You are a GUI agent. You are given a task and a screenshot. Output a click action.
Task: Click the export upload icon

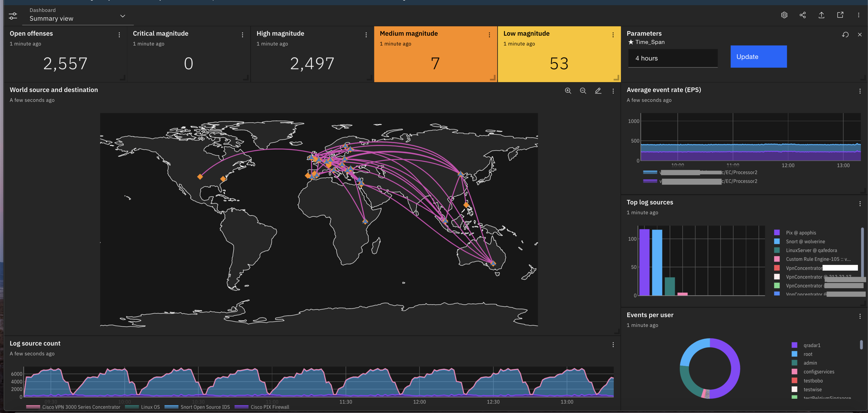tap(822, 15)
